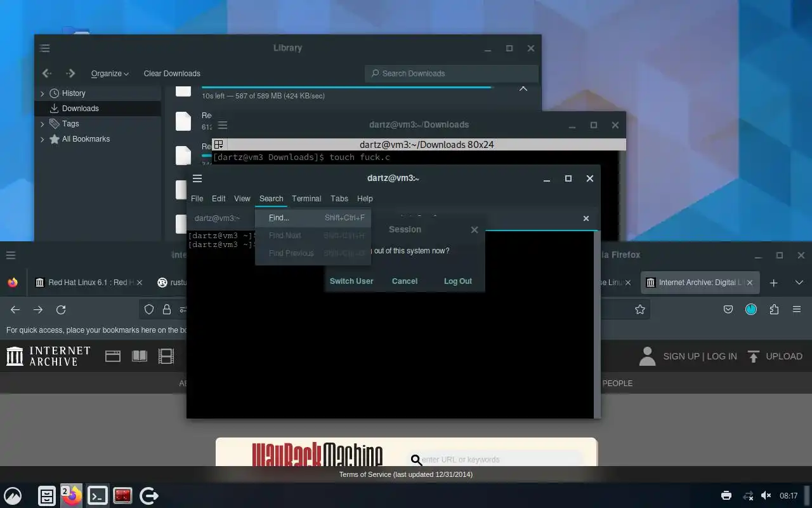The width and height of the screenshot is (812, 508).
Task: Close the Internet Archive tab
Action: [750, 283]
